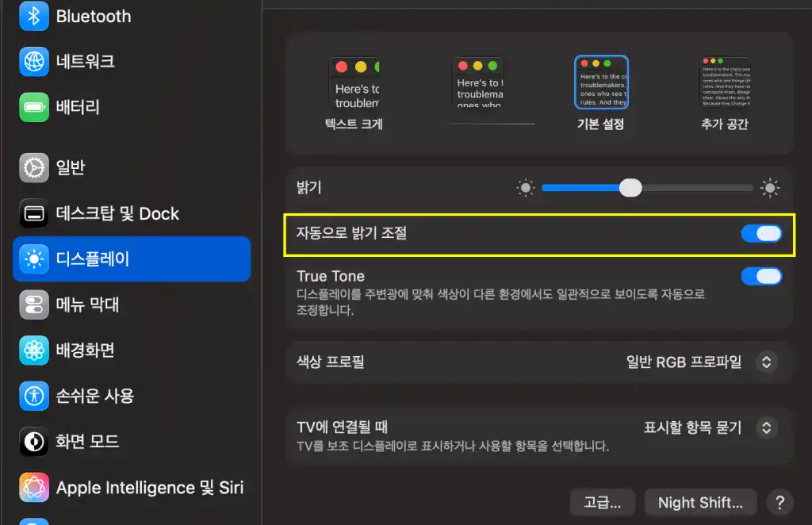Open the Night Shift... settings button
The width and height of the screenshot is (812, 525).
[x=700, y=502]
